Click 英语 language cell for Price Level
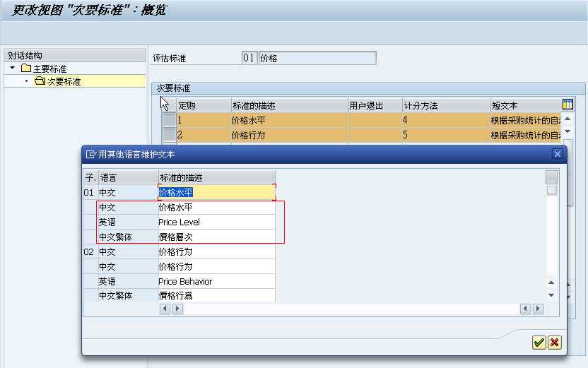588x368 pixels. pyautogui.click(x=128, y=222)
